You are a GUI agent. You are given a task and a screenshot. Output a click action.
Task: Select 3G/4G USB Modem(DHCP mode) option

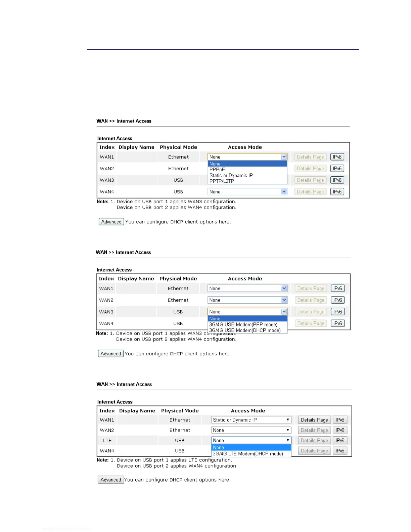click(x=247, y=330)
